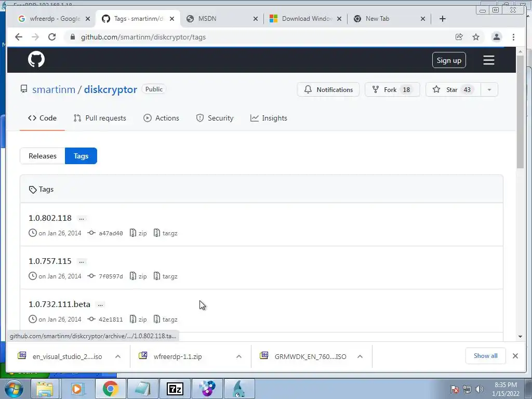Show all downloads
Viewport: 532px width, 399px height.
pyautogui.click(x=486, y=355)
